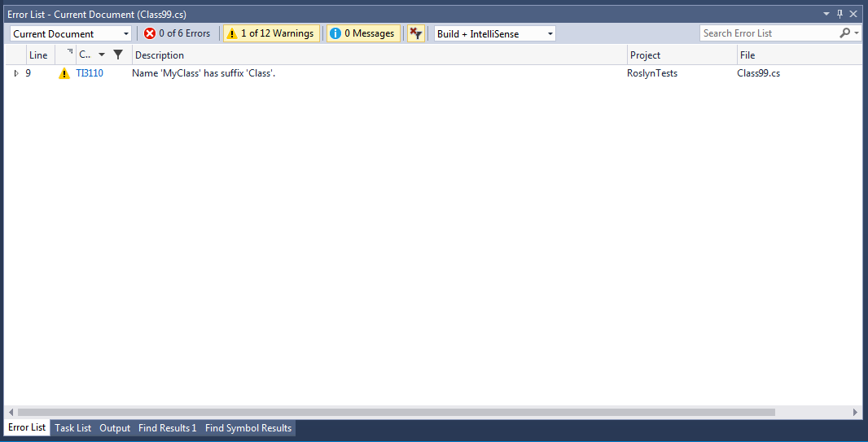Click the blue info icon in Messages filter
The height and width of the screenshot is (442, 868).
(335, 33)
